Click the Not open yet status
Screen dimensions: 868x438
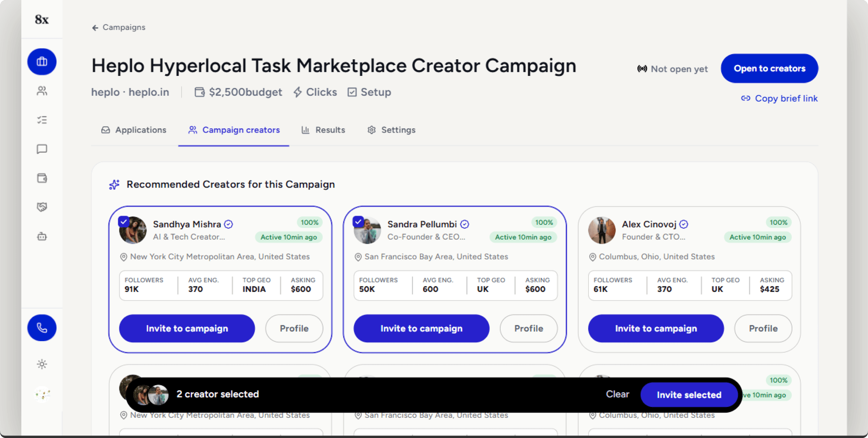[672, 69]
